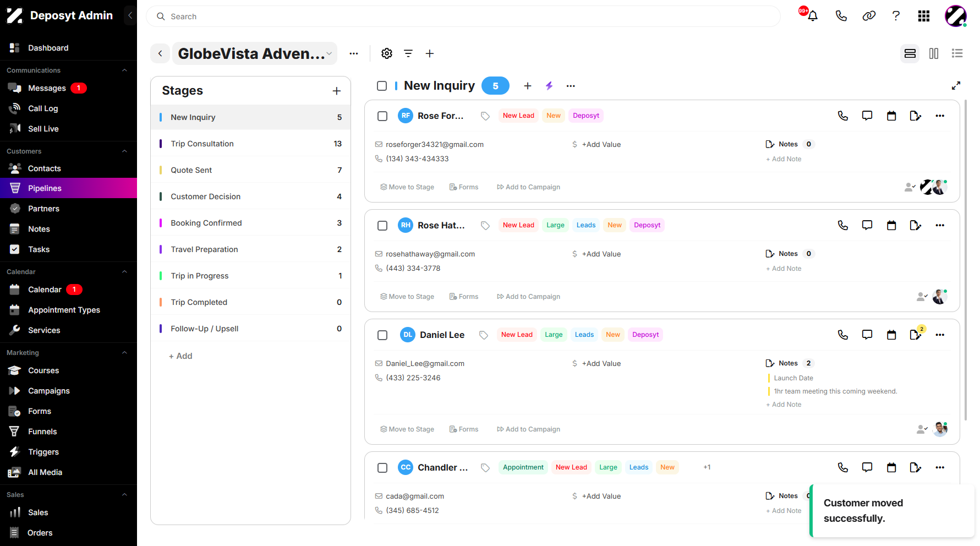Collapse the Calendar sidebar section
Viewport: 980px width, 546px height.
click(x=124, y=272)
